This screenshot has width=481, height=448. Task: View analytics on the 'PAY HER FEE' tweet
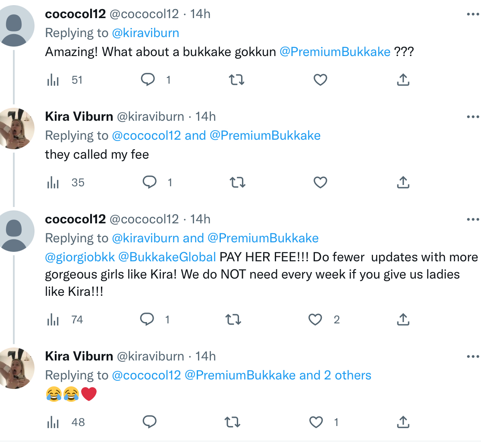click(53, 320)
